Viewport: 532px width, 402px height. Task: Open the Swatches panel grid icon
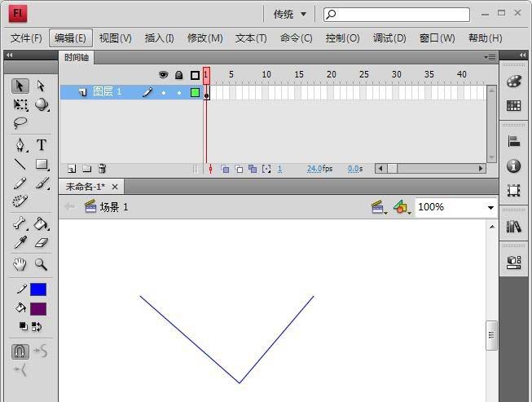pos(514,106)
